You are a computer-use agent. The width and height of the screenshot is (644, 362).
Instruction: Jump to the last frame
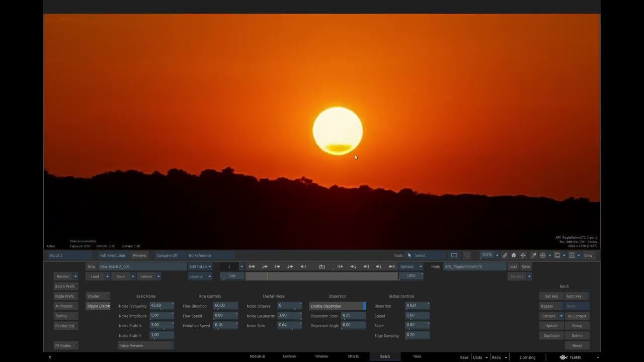click(391, 266)
